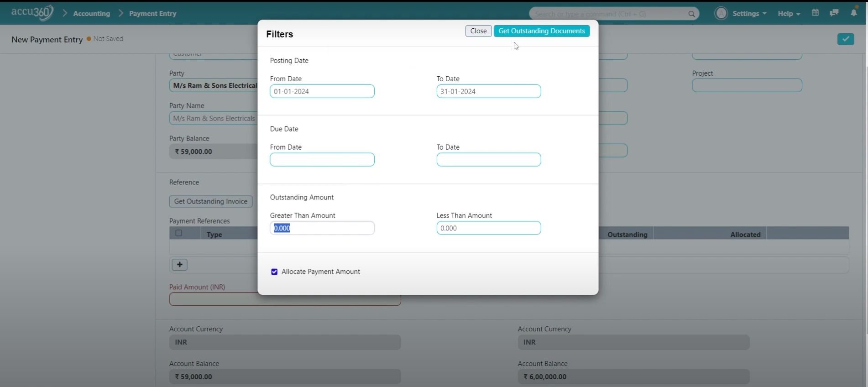Click the left Account Currency INR field
The image size is (868, 387).
[x=285, y=342]
